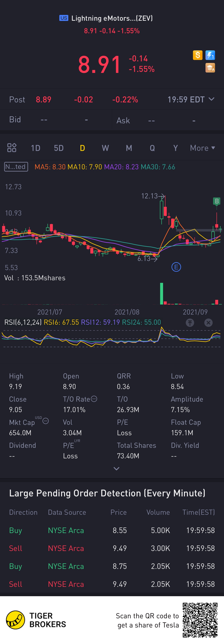Select the Y yearly chart tab
Viewport: 224px width, 644px height.
[x=175, y=148]
